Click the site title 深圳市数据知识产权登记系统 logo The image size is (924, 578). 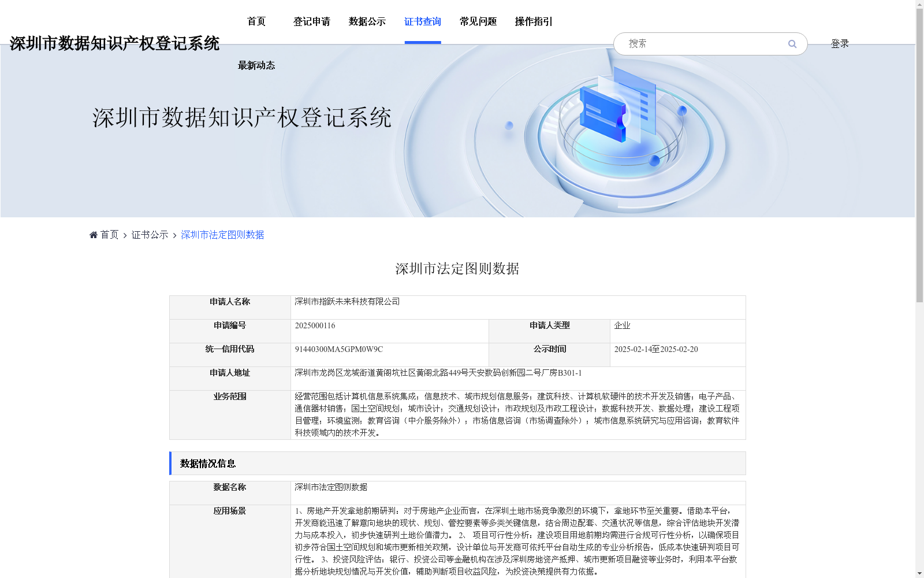click(114, 43)
